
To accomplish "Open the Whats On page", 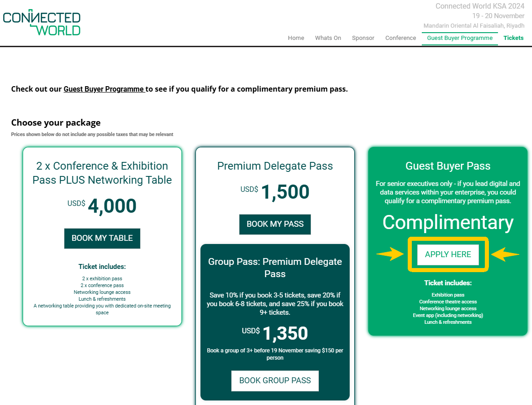I will point(327,38).
